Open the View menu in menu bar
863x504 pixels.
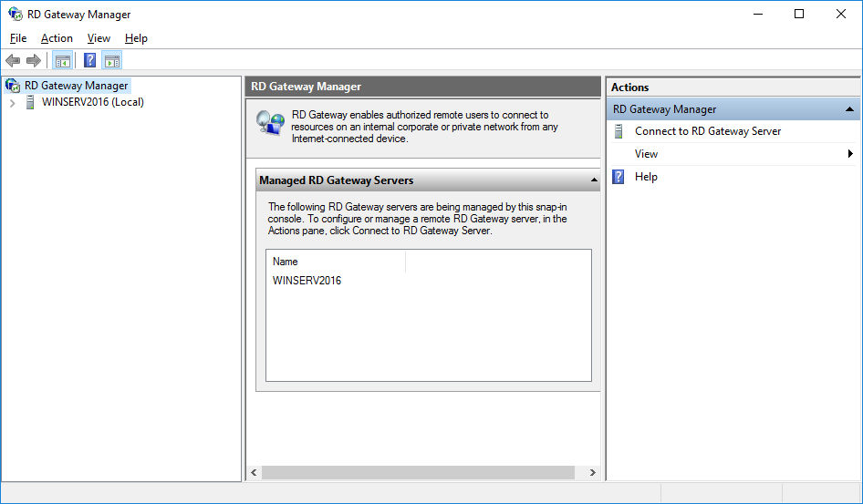[x=99, y=38]
